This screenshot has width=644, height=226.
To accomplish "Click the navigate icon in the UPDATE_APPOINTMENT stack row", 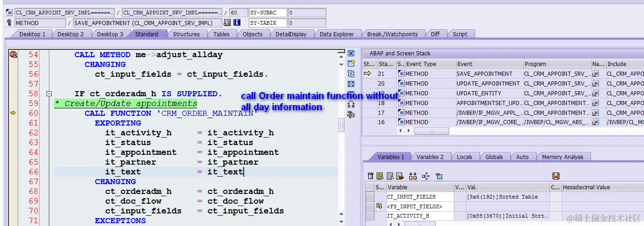I will pos(596,83).
